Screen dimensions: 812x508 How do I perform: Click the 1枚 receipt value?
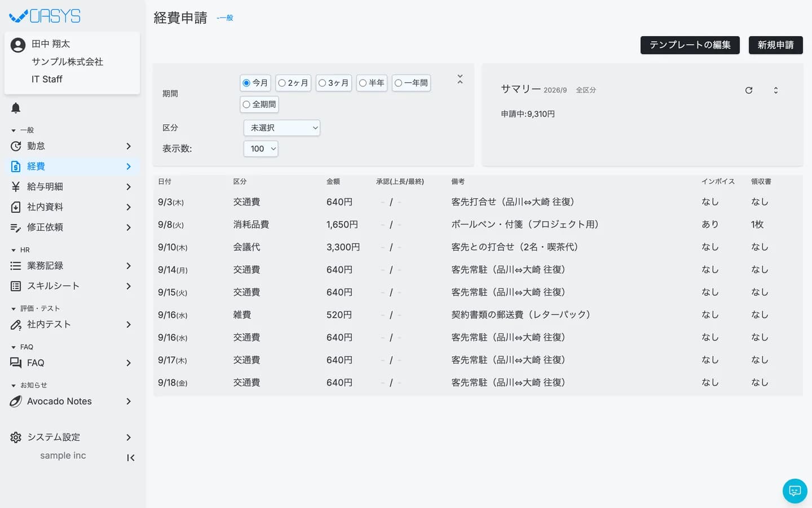click(x=757, y=225)
